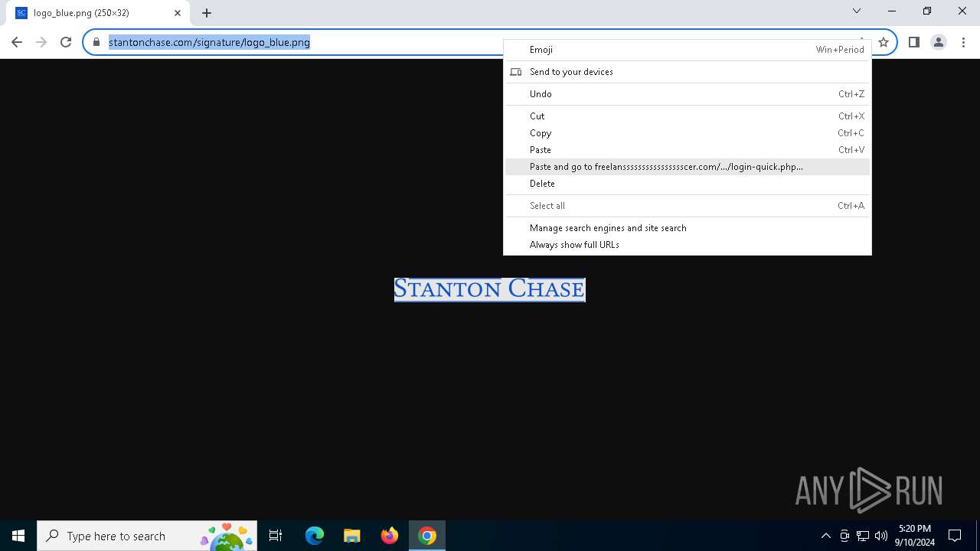980x551 pixels.
Task: Select Cut from the context menu
Action: [688, 116]
